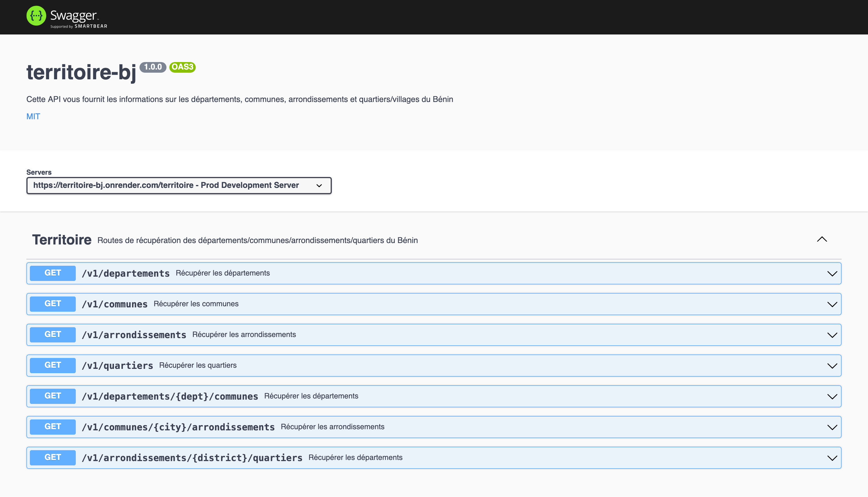Click the 1.0.0 version badge
This screenshot has width=868, height=497.
coord(153,67)
